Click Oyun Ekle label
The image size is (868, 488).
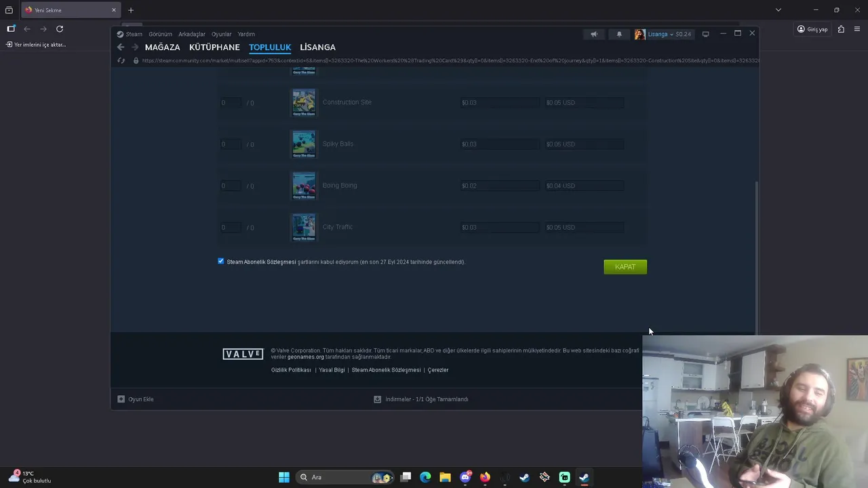coord(141,399)
